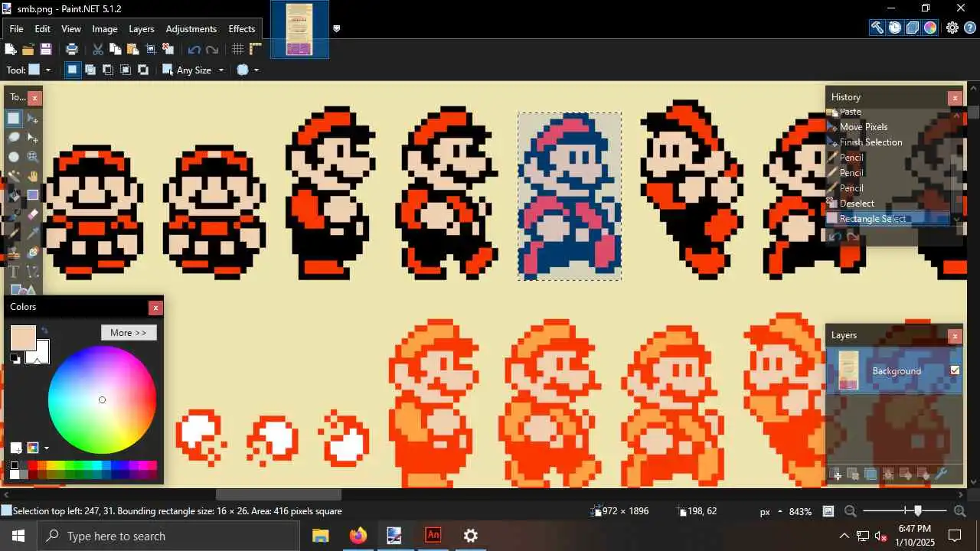The width and height of the screenshot is (980, 551).
Task: Select the Zoom tool in Tools panel
Action: point(33,156)
